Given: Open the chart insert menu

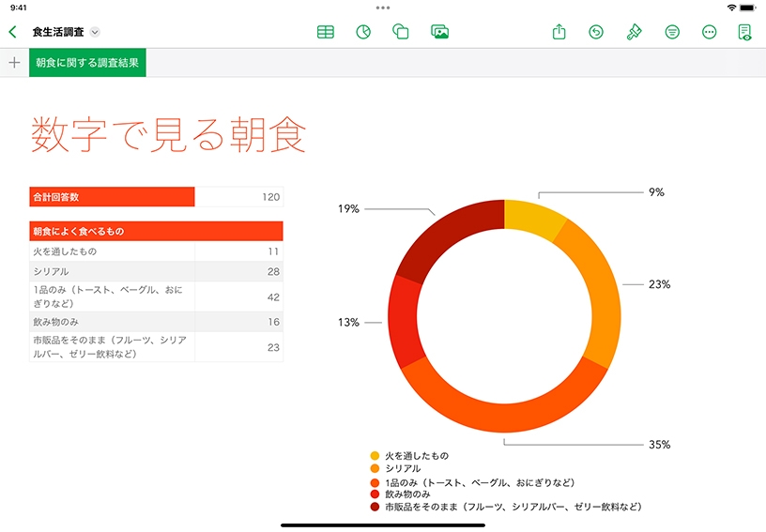Looking at the screenshot, I should (363, 32).
